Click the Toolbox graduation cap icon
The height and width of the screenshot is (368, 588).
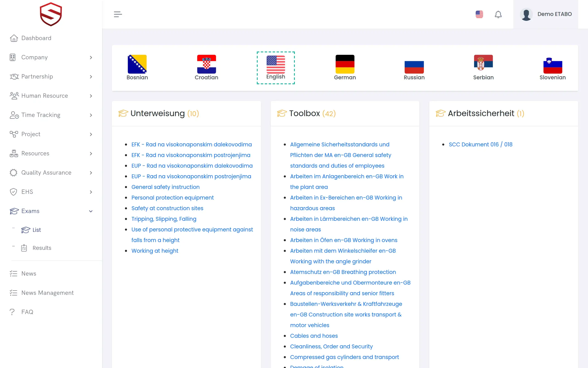tap(282, 113)
